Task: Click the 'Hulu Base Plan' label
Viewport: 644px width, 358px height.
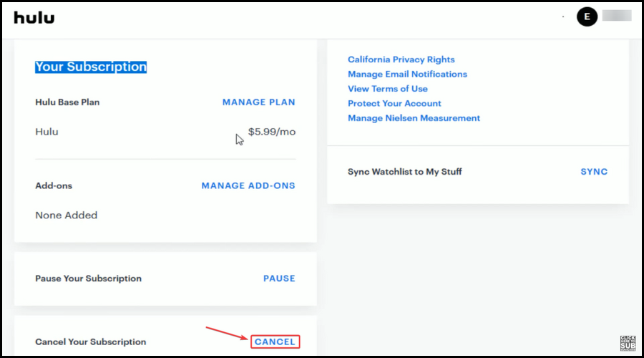Action: point(67,102)
